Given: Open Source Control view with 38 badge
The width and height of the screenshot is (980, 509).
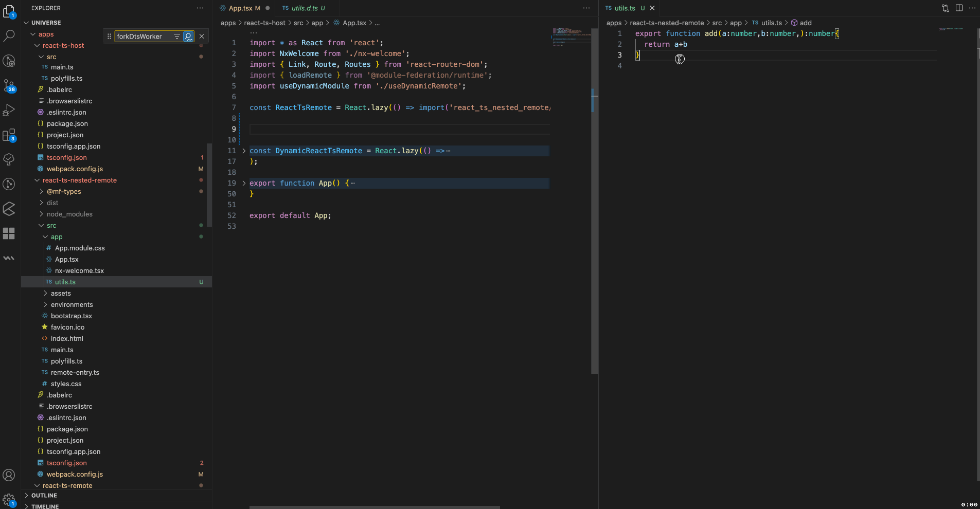Looking at the screenshot, I should coord(9,85).
